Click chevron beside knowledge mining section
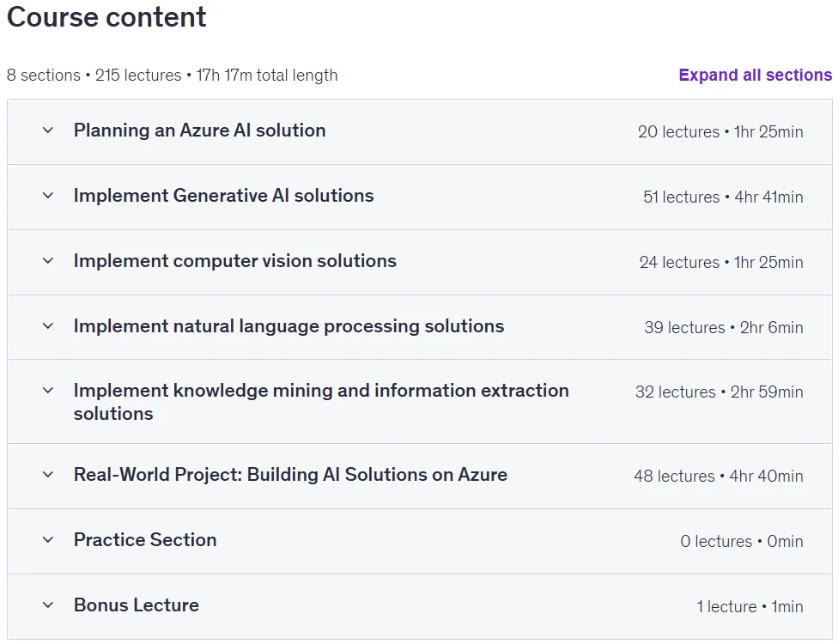Viewport: 838px width, 644px height. pyautogui.click(x=48, y=391)
